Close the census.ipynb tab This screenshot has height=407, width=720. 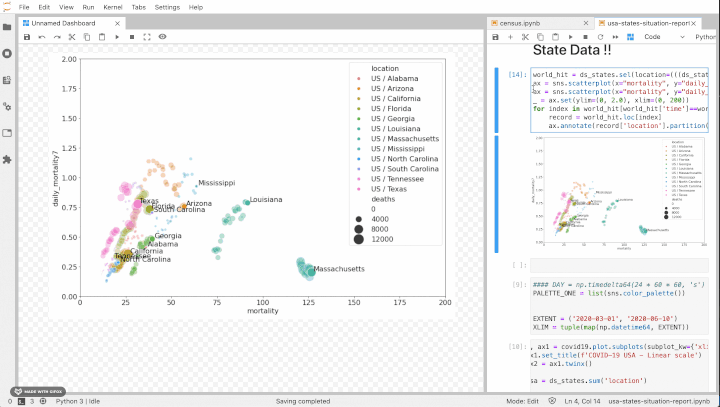tap(585, 23)
